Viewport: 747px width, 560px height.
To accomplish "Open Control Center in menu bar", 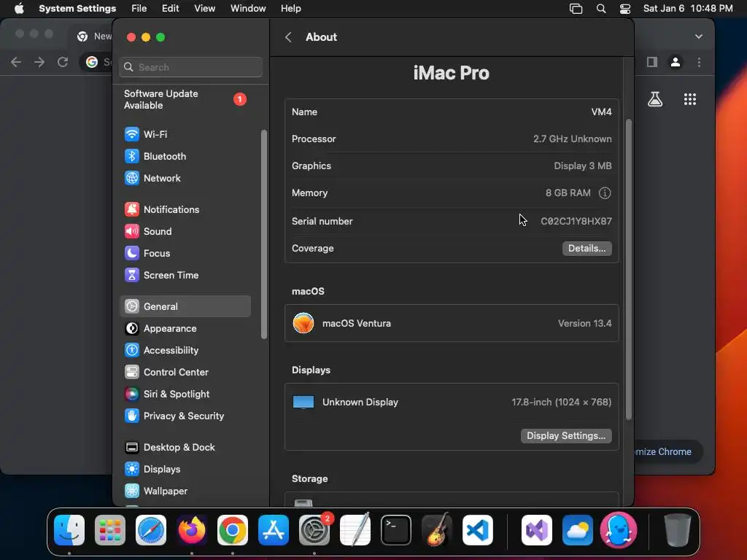I will tap(625, 9).
